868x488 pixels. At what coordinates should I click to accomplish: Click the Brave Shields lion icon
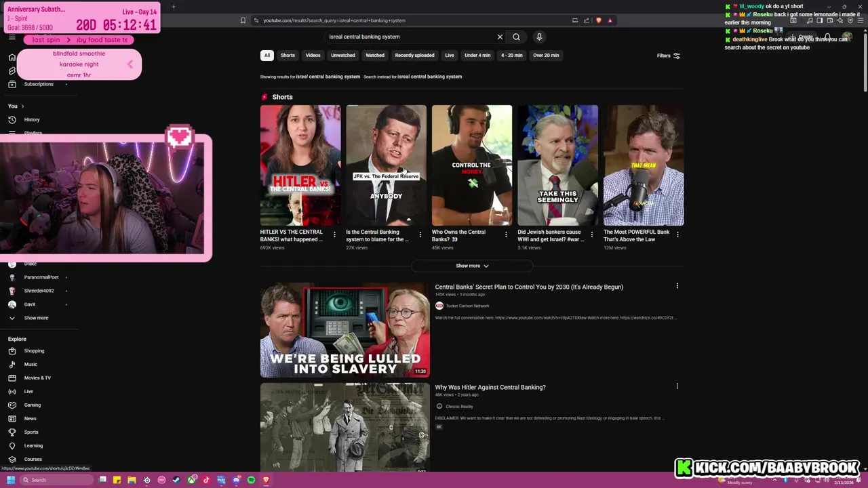598,20
